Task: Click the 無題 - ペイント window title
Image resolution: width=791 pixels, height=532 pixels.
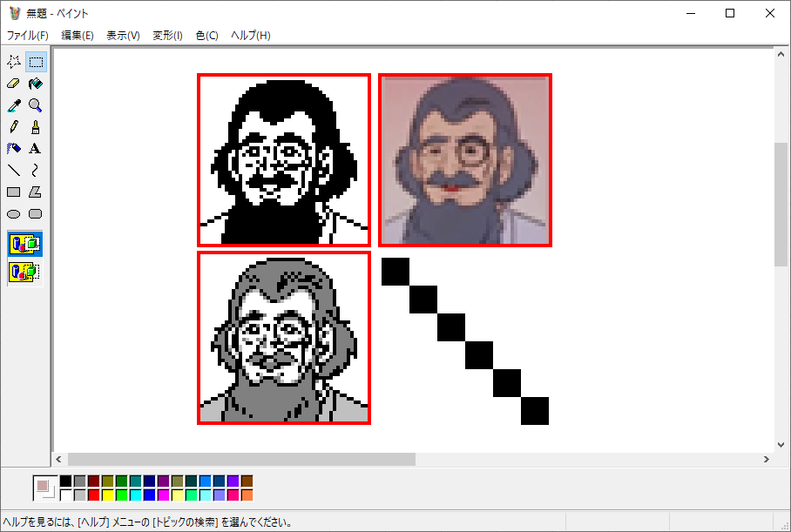Action: coord(57,14)
